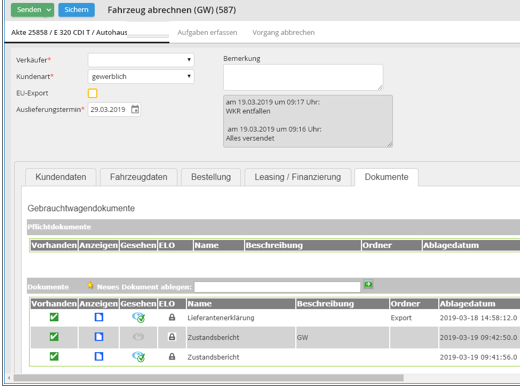Open the Auslieferungstermin calendar picker

pos(135,109)
